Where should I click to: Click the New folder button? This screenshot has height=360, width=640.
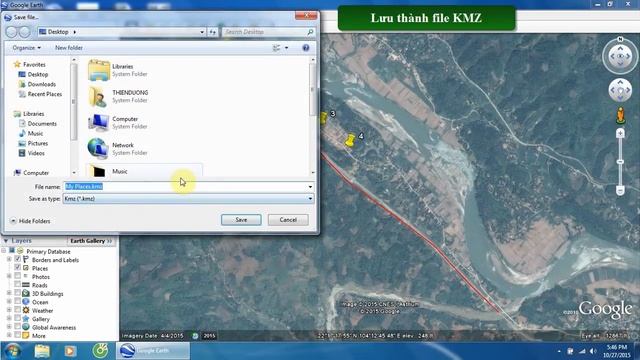pyautogui.click(x=69, y=48)
